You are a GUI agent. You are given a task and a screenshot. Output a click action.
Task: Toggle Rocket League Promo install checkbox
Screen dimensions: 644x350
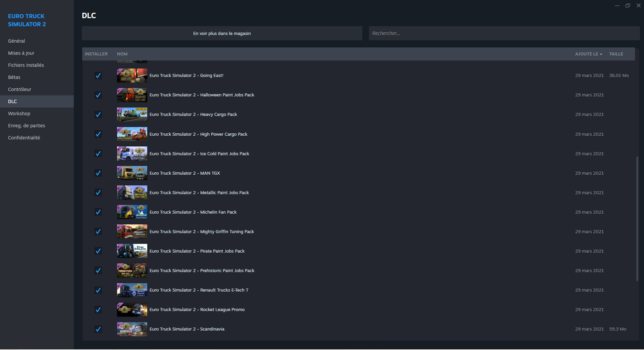point(98,309)
